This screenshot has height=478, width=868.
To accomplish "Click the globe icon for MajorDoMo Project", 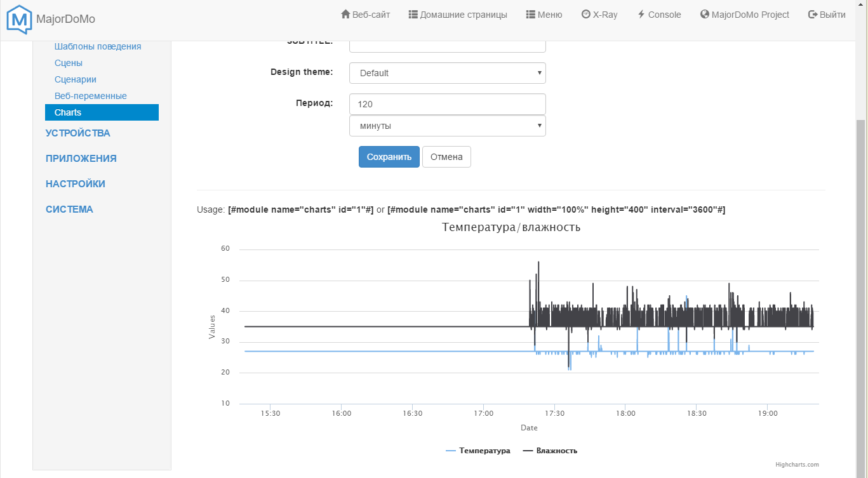I will (x=704, y=15).
